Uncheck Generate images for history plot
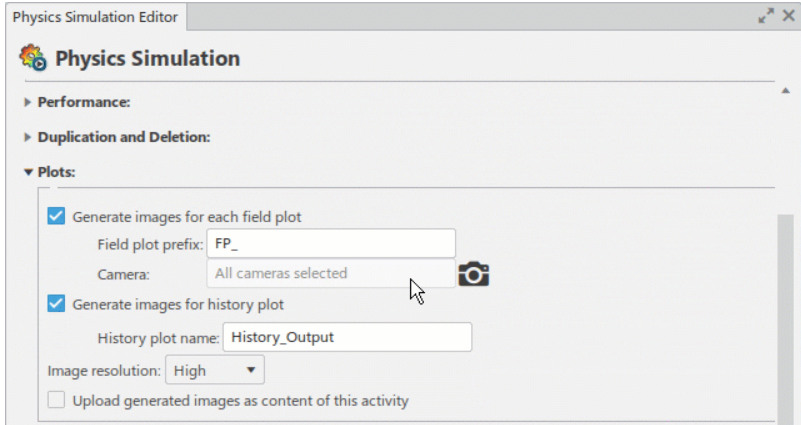Viewport: 801px width, 425px height. click(57, 304)
